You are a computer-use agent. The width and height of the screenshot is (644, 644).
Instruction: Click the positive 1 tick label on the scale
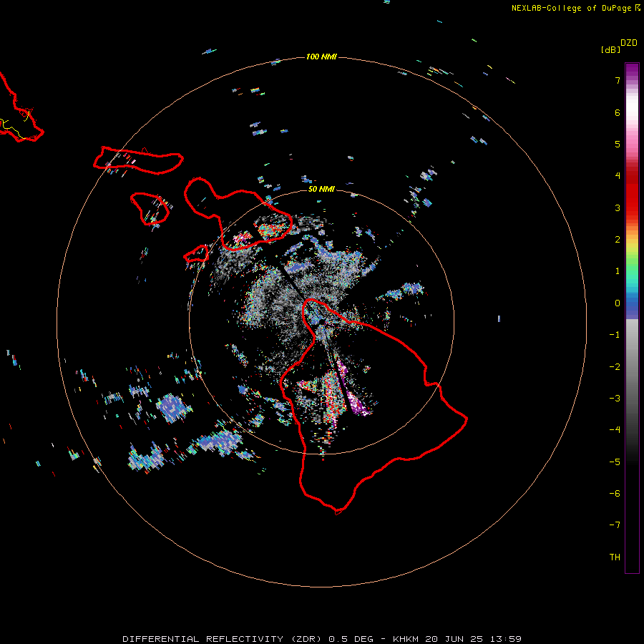(618, 271)
